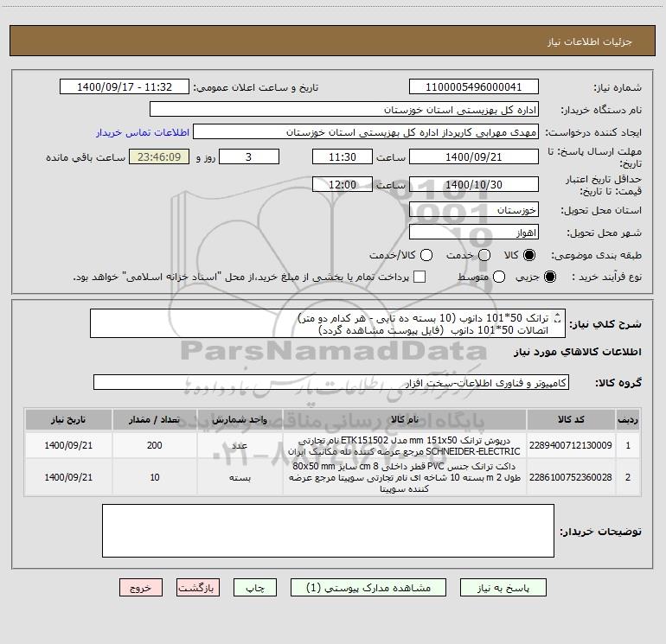666x644 pixels.
Task: Click the تاریخ نیاز column header
Action: [68, 419]
